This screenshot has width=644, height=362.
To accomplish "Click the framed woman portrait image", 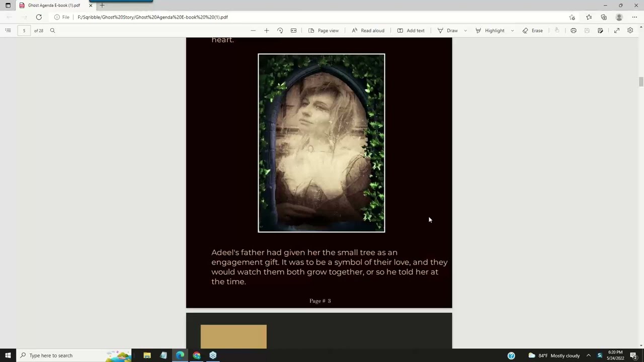I will pyautogui.click(x=321, y=143).
